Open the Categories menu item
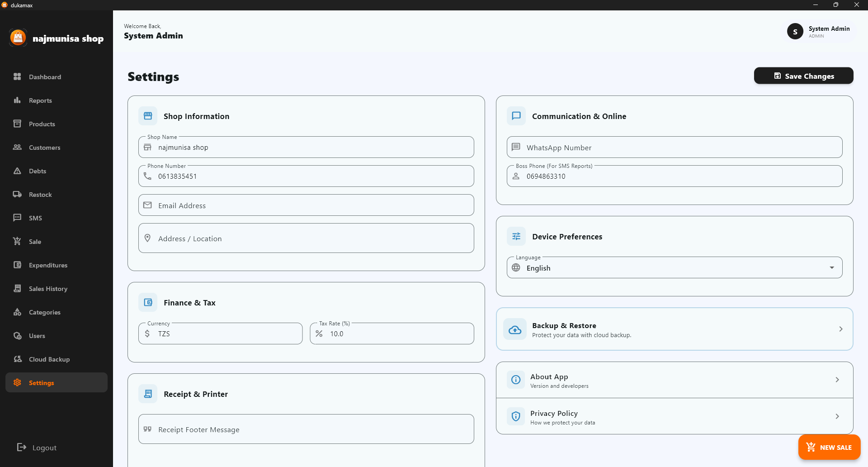Screen dimensions: 868x467 point(57,312)
